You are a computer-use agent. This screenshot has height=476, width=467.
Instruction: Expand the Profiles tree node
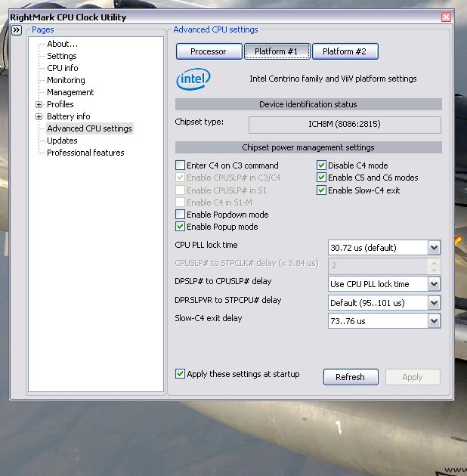39,105
